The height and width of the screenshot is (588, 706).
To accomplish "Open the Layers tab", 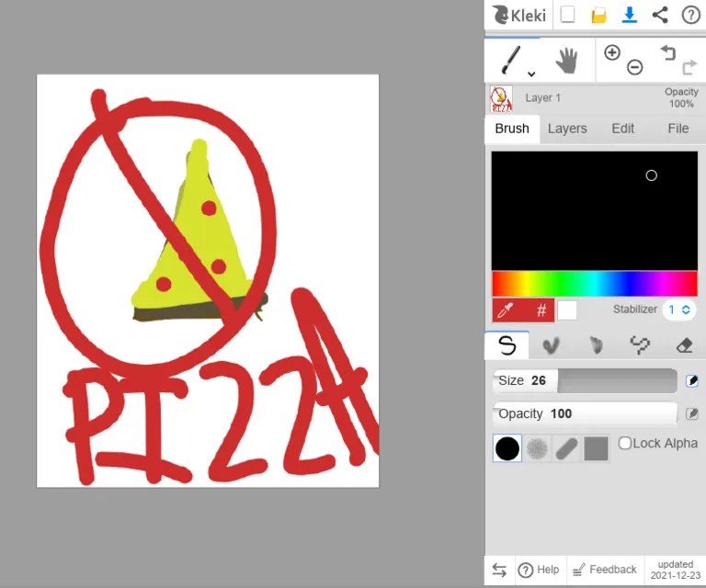I will pyautogui.click(x=567, y=129).
